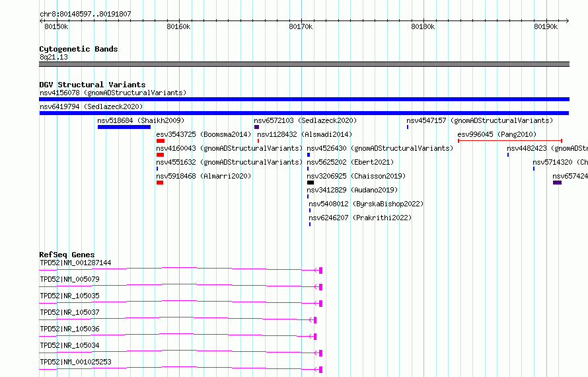Screen dimensions: 588x377
Task: Click the right arrow on the ruler
Action: (x=568, y=21)
